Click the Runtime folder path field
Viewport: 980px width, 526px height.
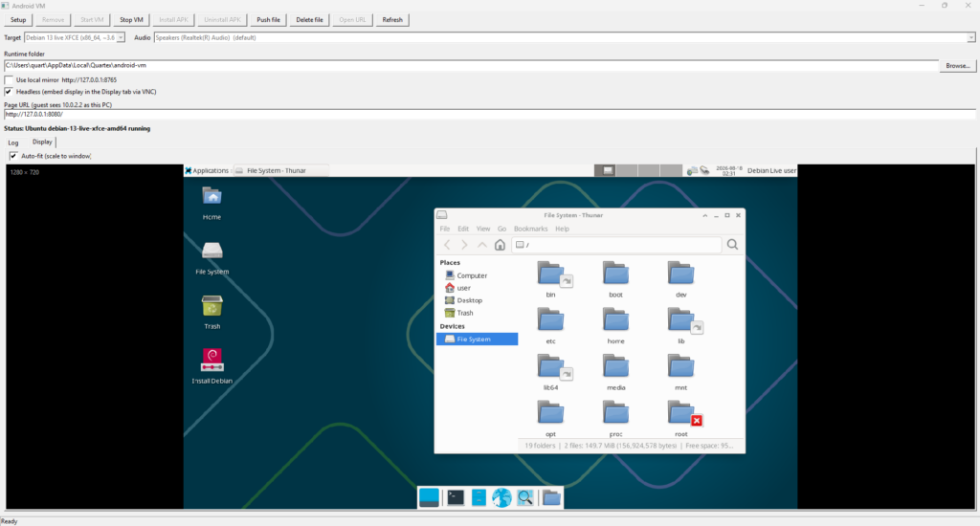(471, 65)
